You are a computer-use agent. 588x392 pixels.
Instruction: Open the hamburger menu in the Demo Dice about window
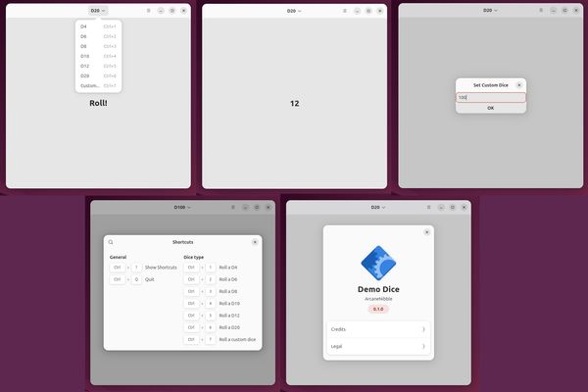pyautogui.click(x=428, y=207)
